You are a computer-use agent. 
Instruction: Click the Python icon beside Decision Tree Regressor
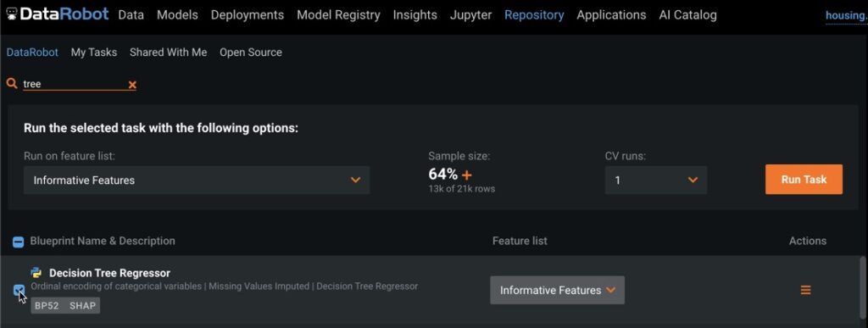point(36,273)
